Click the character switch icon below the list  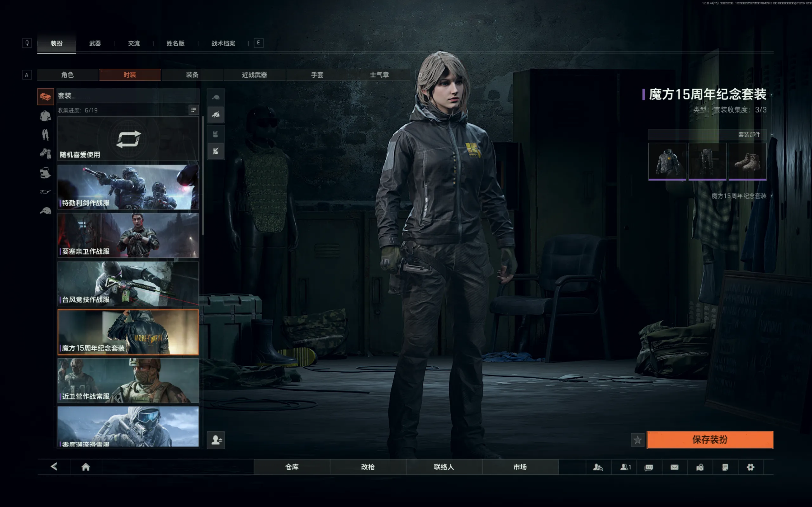[215, 440]
